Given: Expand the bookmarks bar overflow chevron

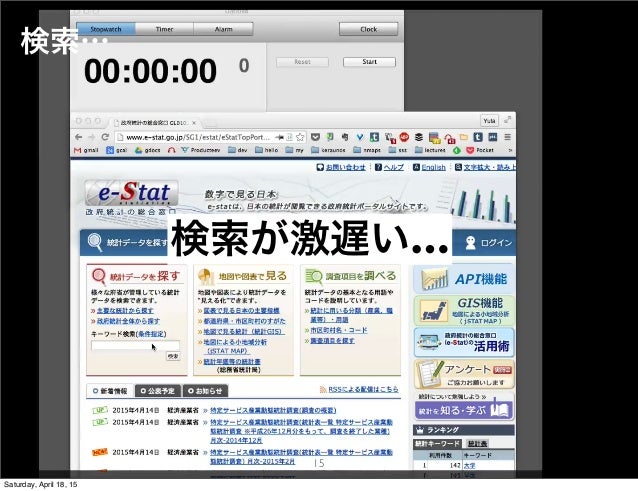Looking at the screenshot, I should click(510, 150).
